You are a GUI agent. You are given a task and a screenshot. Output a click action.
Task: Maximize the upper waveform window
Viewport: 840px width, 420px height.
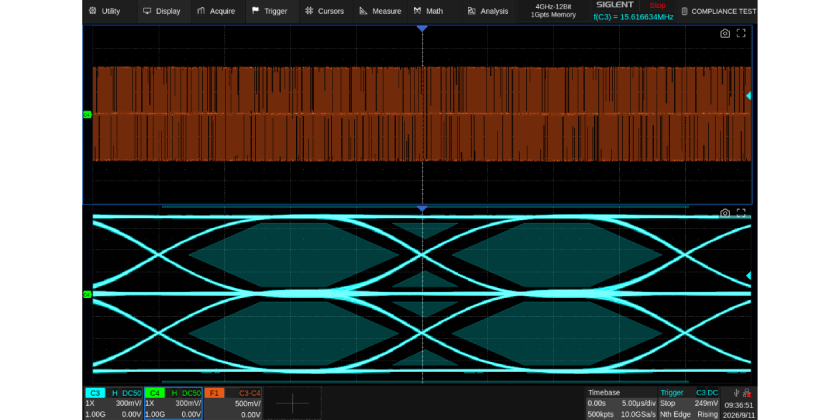pyautogui.click(x=741, y=34)
